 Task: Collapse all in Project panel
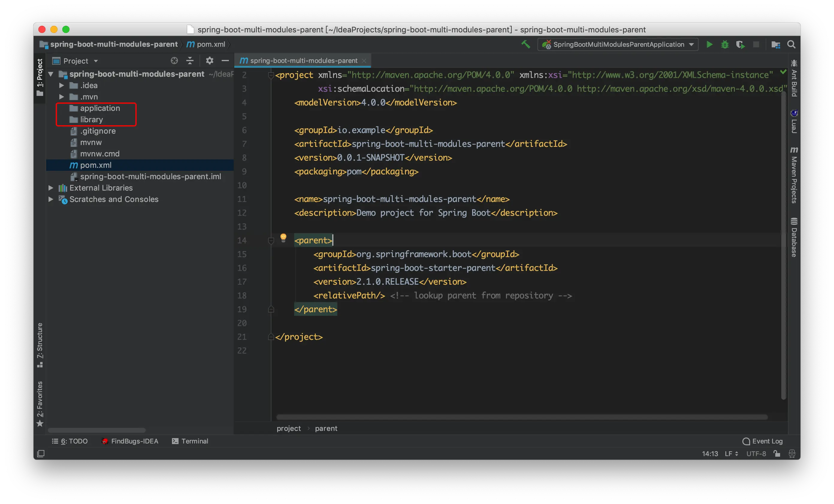coord(190,61)
